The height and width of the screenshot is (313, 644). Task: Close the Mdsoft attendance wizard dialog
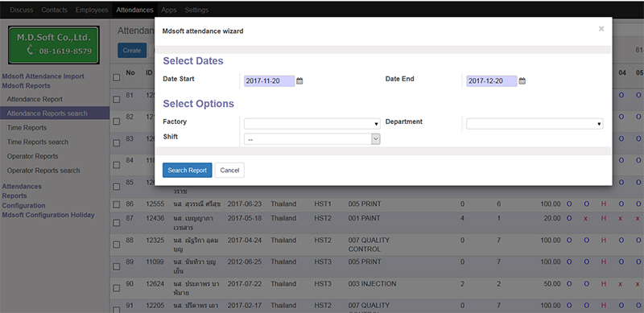(601, 29)
